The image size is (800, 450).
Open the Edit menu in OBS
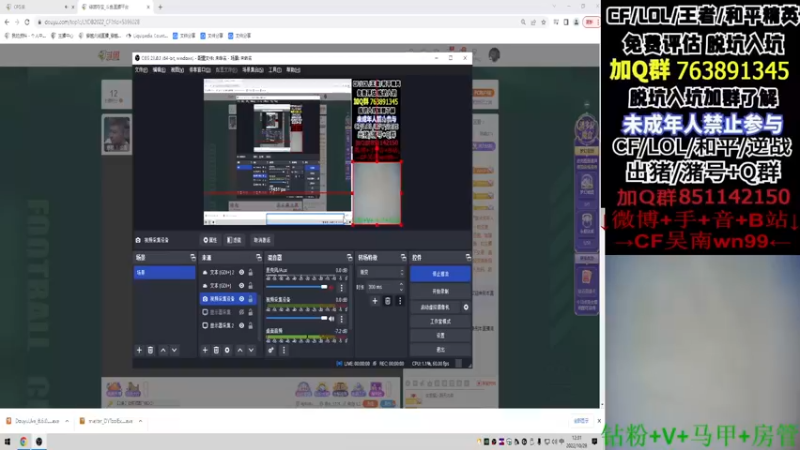click(159, 70)
